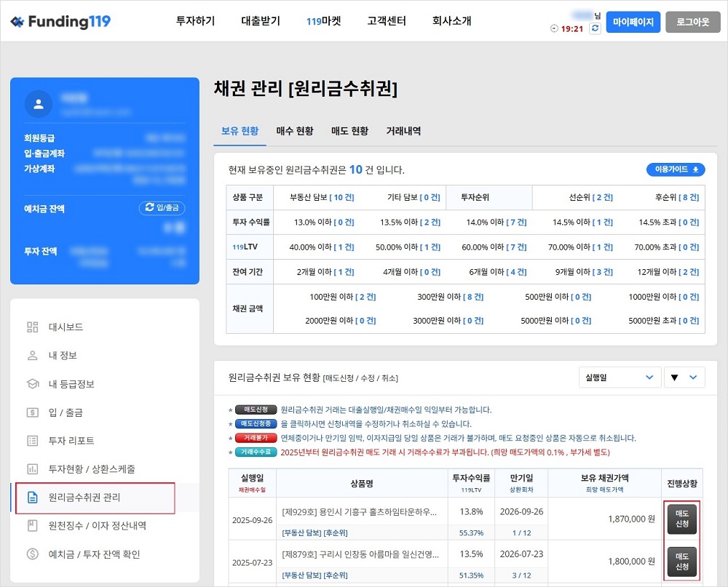728x587 pixels.
Task: Click the 대시보드 grid icon
Action: 33,327
